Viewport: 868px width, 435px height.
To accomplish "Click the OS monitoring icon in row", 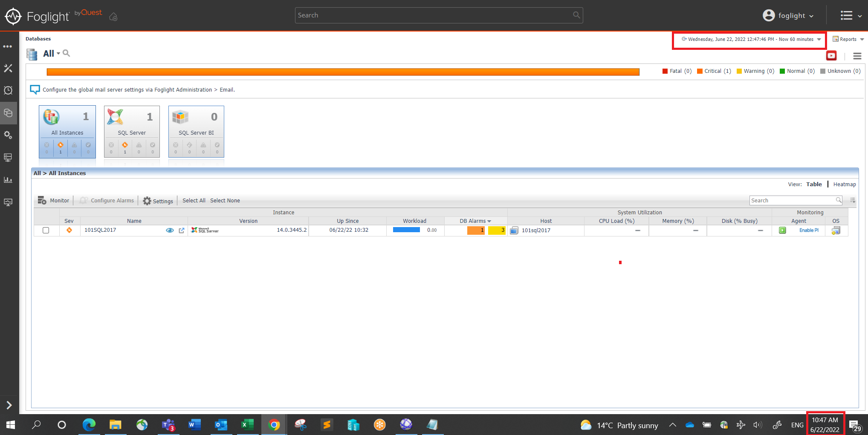I will 836,230.
